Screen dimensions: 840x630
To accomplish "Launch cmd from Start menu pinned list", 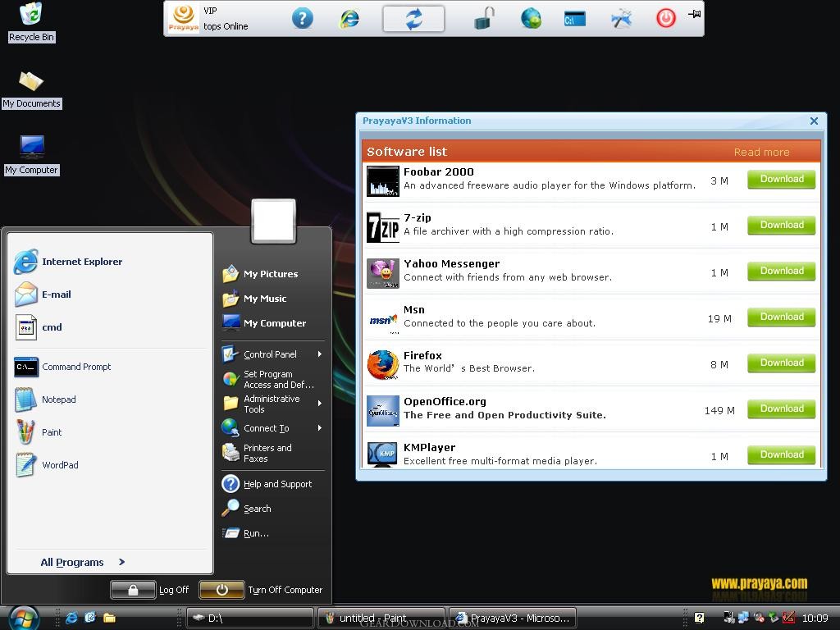I will (x=39, y=327).
